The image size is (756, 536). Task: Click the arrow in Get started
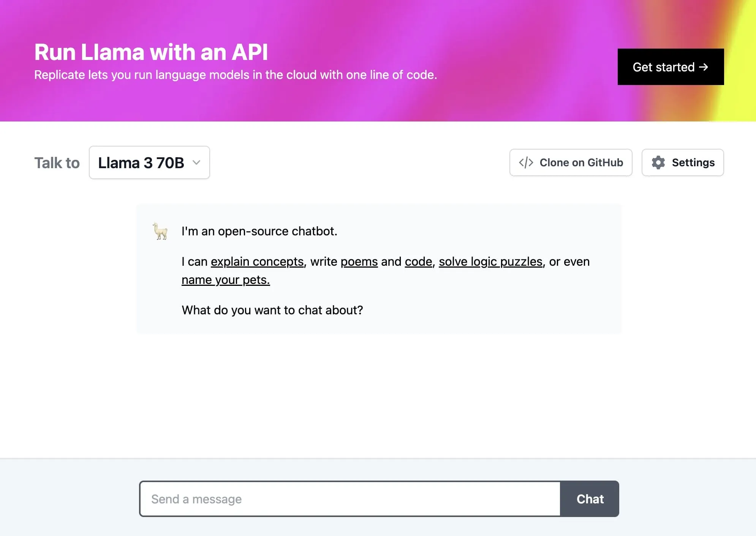703,67
